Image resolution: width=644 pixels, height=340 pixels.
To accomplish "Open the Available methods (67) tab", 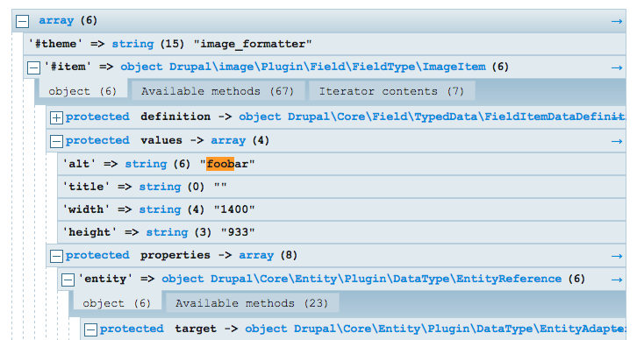I will pos(218,90).
